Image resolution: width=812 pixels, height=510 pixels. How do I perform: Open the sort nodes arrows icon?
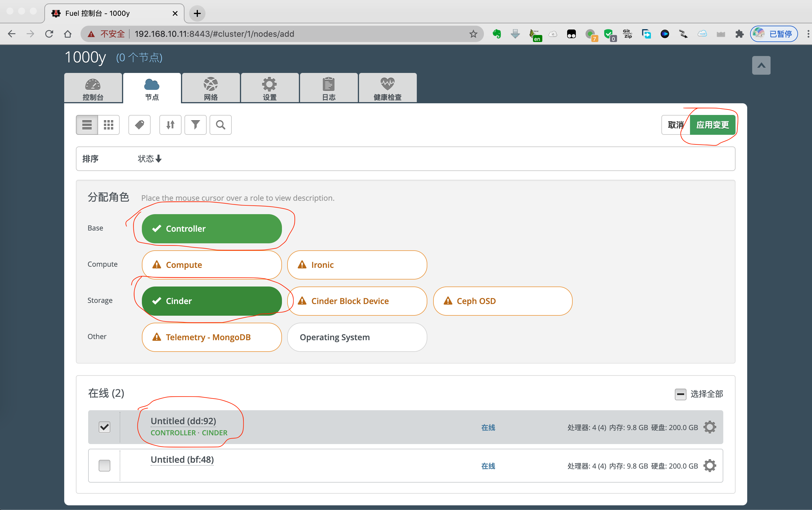pyautogui.click(x=170, y=125)
